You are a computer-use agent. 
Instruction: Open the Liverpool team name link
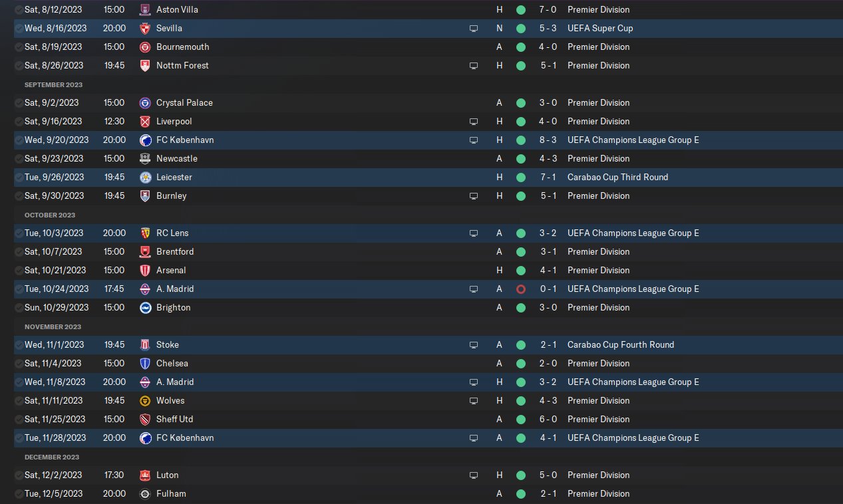(x=174, y=122)
